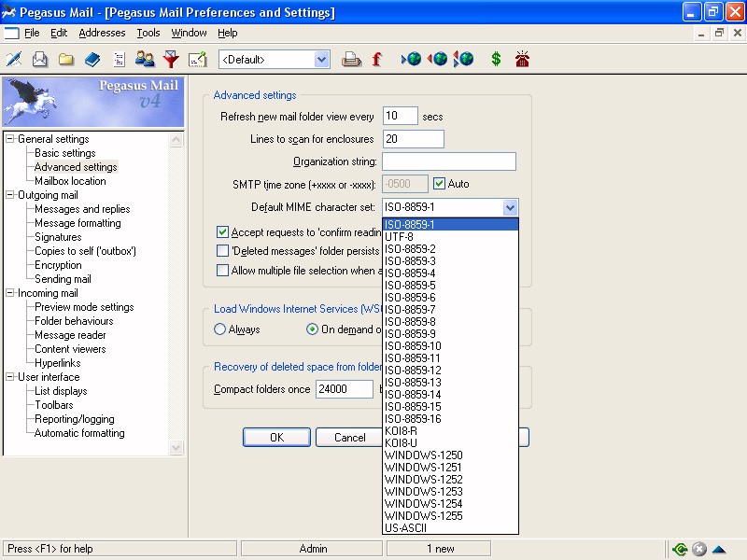Toggle 'Deleted messages' folder persists checkbox

223,251
